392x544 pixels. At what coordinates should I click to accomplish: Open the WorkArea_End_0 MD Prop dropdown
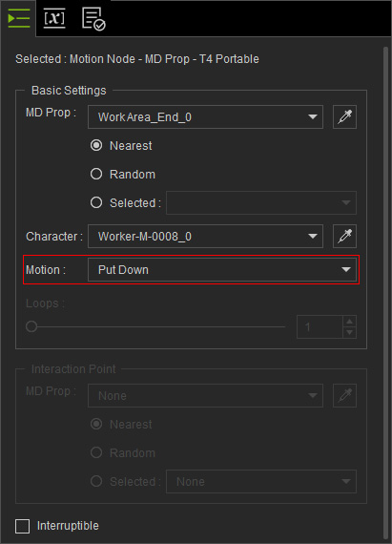(x=205, y=117)
